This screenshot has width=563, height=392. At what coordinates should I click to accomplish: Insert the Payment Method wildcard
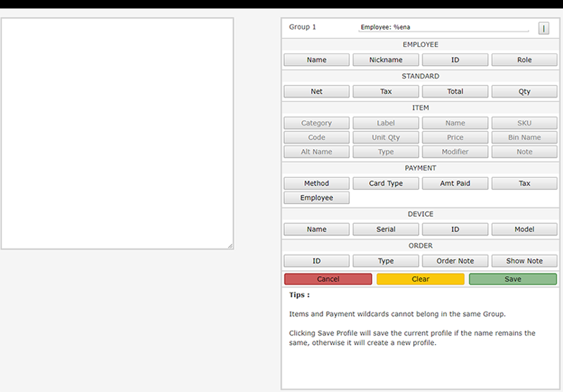[x=316, y=184]
